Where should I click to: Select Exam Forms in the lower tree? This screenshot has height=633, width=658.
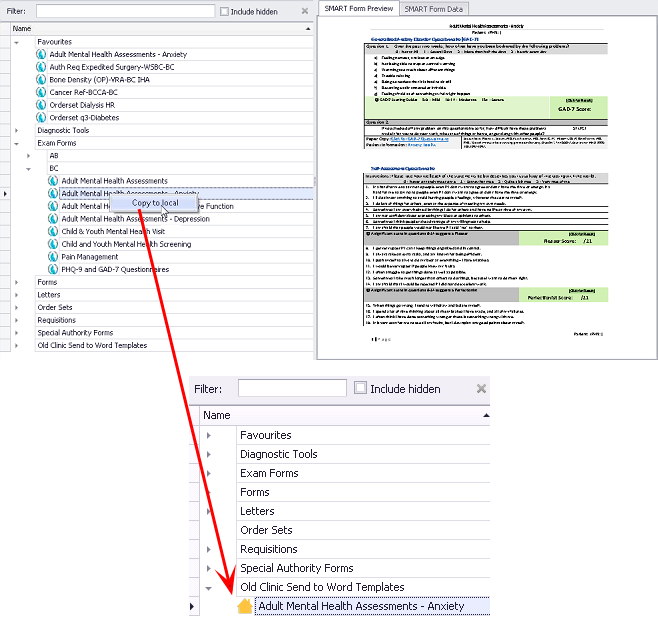[x=269, y=473]
